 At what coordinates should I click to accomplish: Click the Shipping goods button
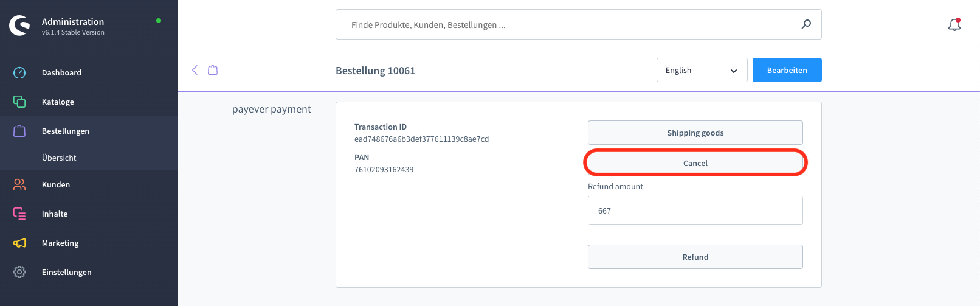[695, 133]
